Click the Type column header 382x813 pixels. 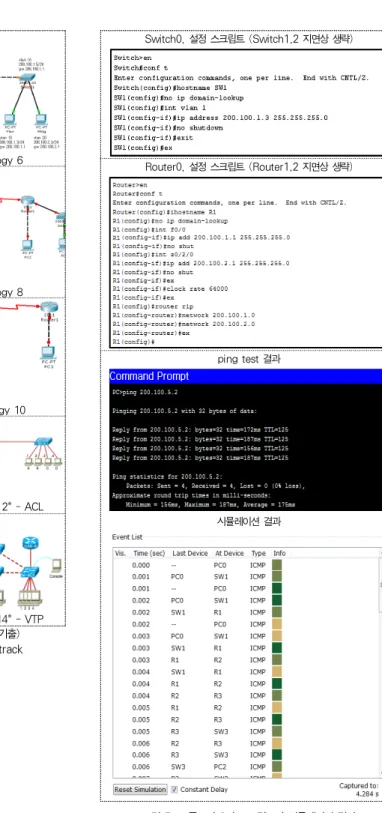[258, 553]
